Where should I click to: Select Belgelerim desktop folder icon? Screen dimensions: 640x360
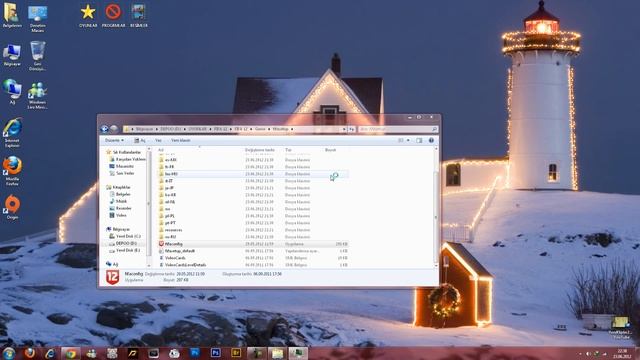[x=11, y=16]
